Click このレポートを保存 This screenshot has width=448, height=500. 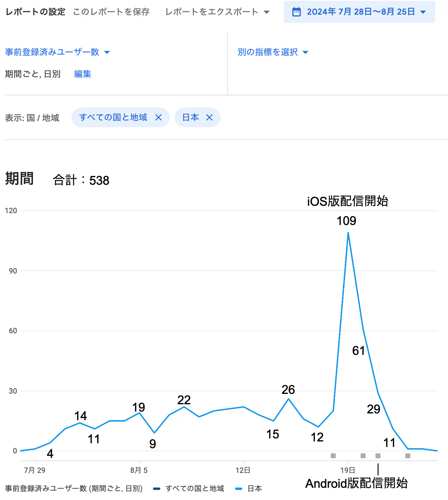point(111,12)
